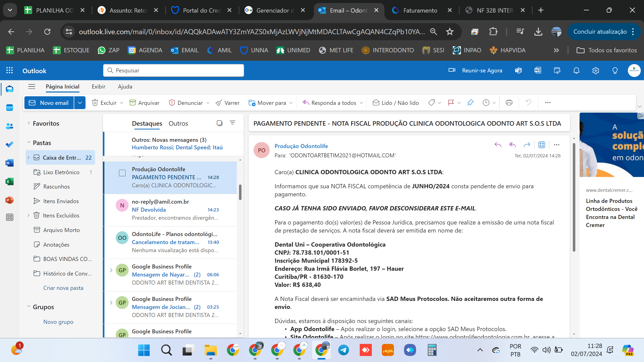
Task: Switch to the Outros tab
Action: click(178, 123)
